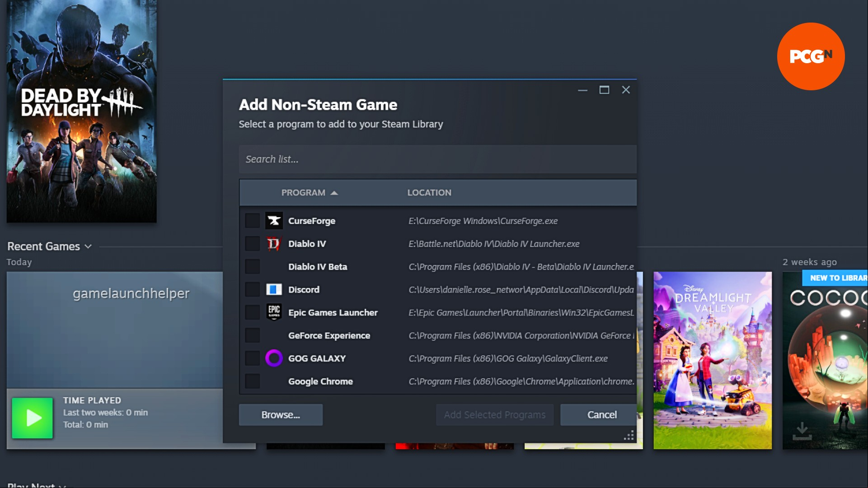The image size is (868, 488).
Task: Select the Google Chrome program name
Action: [x=321, y=381]
